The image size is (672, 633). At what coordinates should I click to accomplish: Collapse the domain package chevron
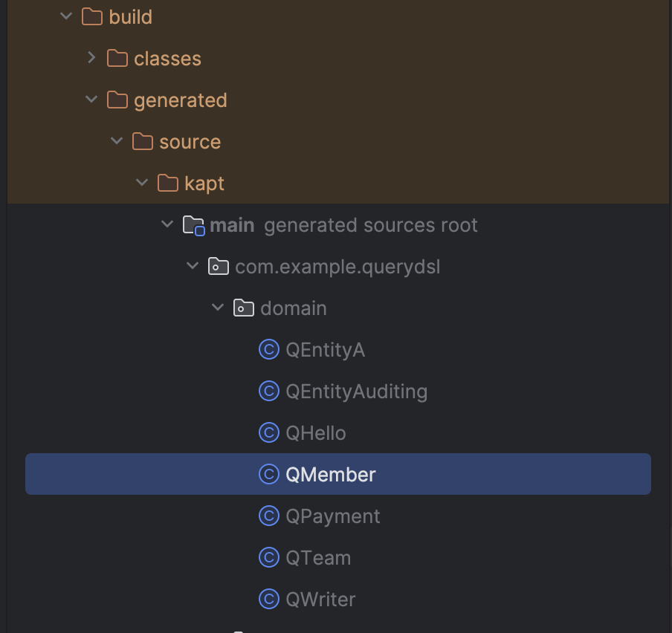218,308
